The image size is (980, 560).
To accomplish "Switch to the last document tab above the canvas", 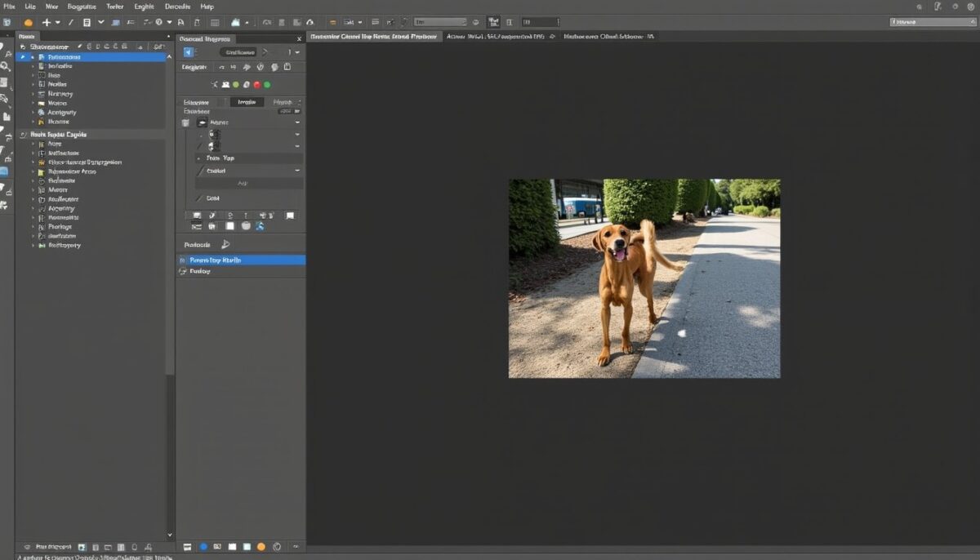I will pyautogui.click(x=609, y=37).
